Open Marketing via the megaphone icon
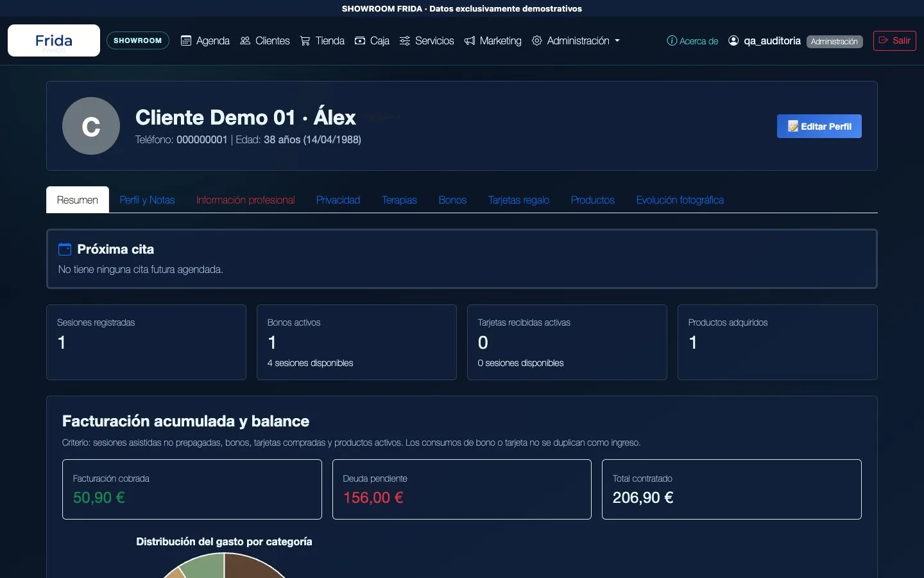924x578 pixels. [x=470, y=40]
